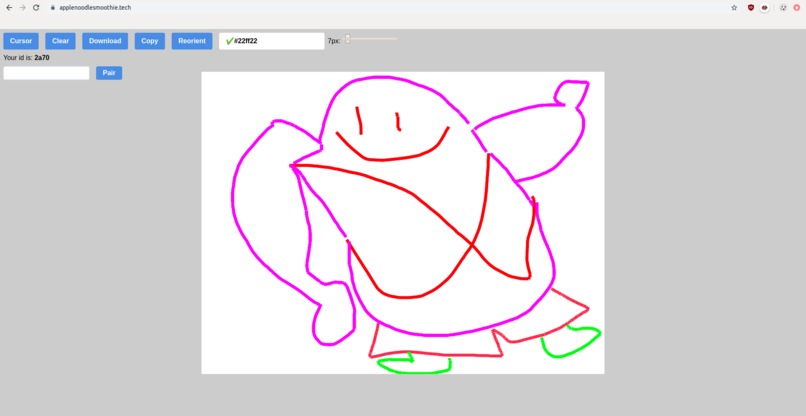Click the round face extension icon
This screenshot has height=416, width=806.
coord(764,8)
